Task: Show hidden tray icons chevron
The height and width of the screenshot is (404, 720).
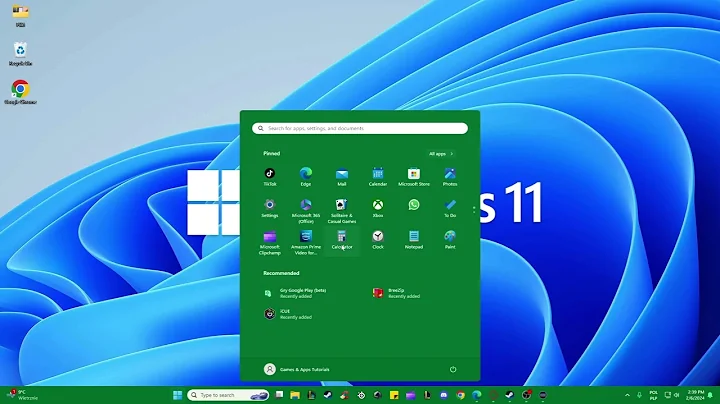Action: [x=627, y=395]
